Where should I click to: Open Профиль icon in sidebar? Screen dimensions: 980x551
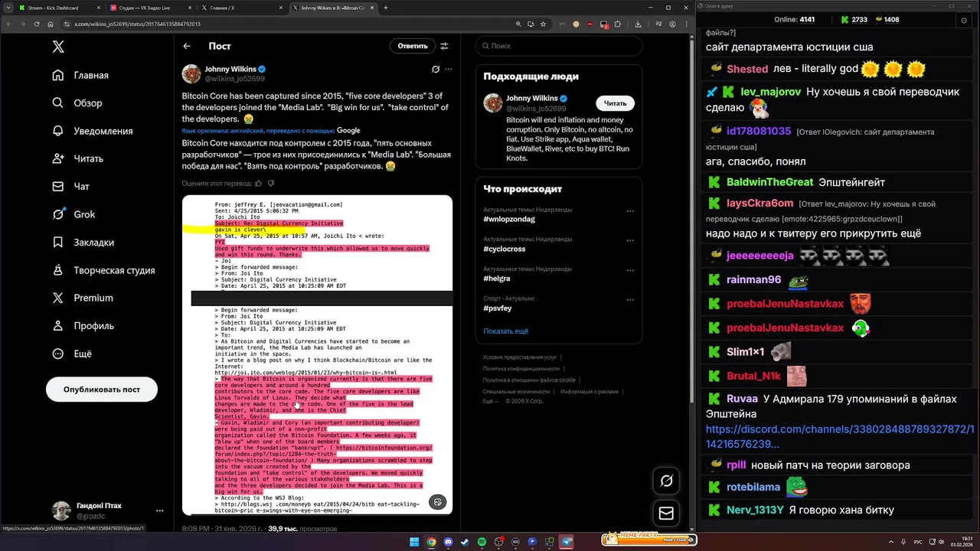click(x=58, y=325)
